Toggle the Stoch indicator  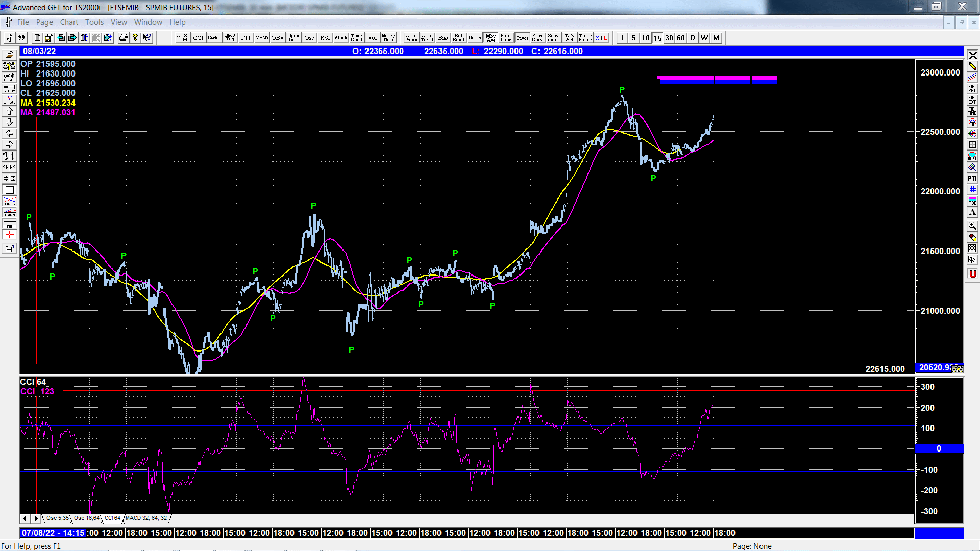[x=340, y=38]
